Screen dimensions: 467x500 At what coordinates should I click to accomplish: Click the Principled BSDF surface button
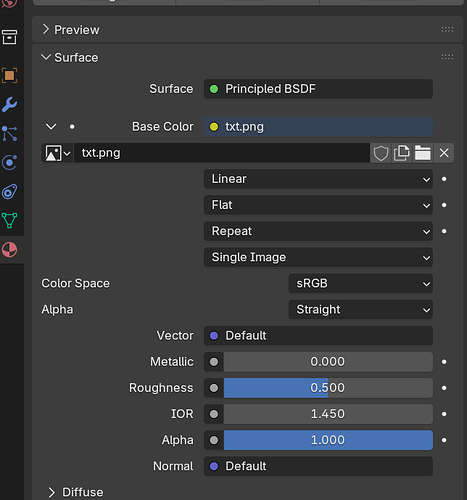coord(318,89)
